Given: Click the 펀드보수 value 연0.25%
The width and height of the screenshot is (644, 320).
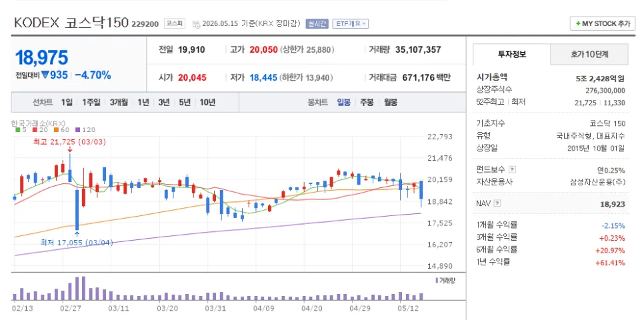Looking at the screenshot, I should coord(611,170).
